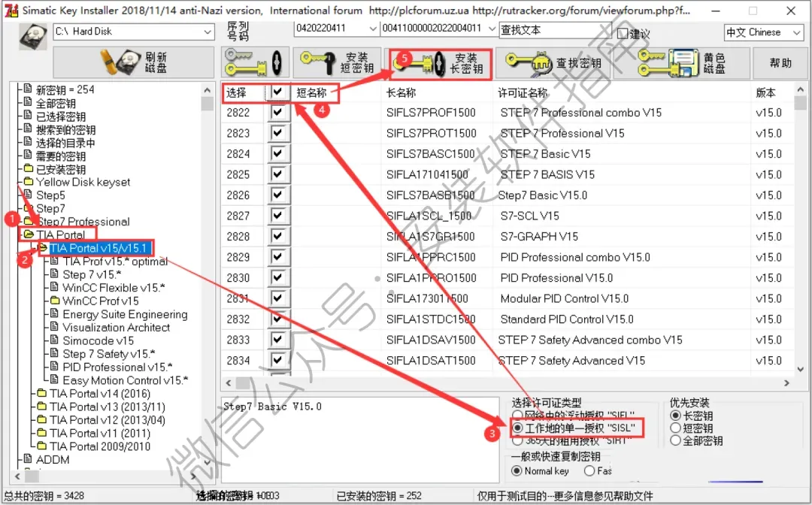Select PID Professional v15.* tree item

click(117, 367)
